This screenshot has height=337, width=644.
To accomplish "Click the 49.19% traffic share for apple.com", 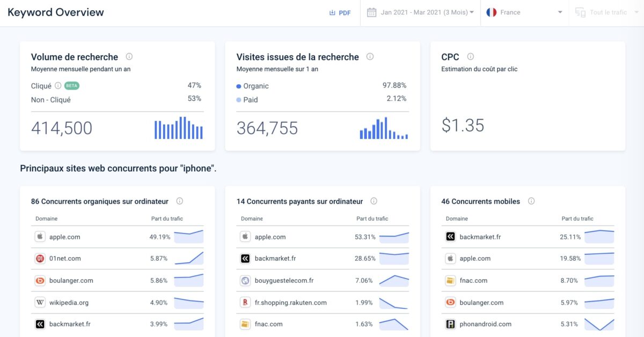I will pos(160,237).
